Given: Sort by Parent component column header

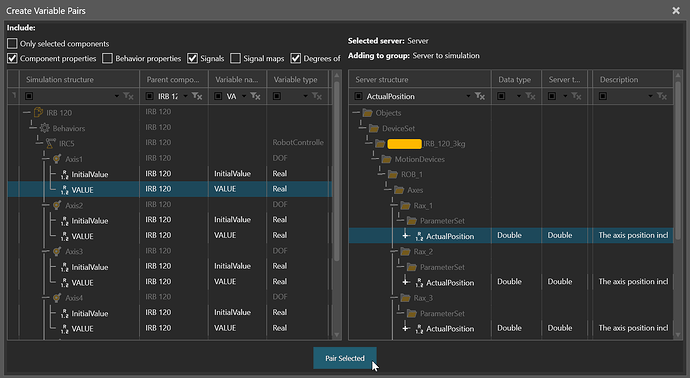Looking at the screenshot, I should 174,79.
